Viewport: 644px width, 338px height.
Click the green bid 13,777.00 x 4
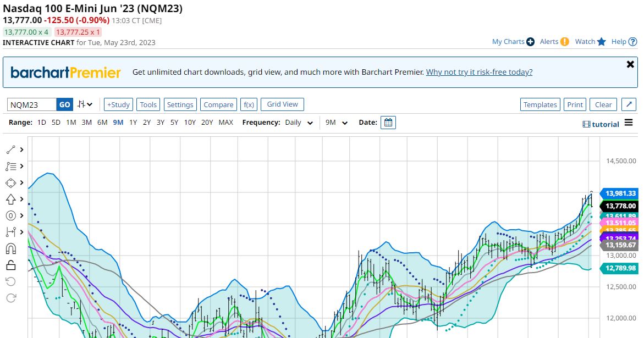26,32
